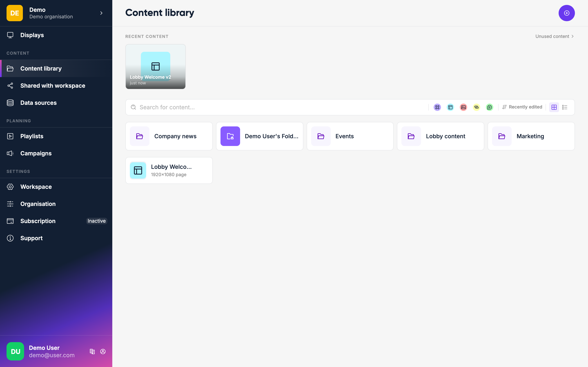Open the Recently edited sort dropdown
The width and height of the screenshot is (588, 367).
[525, 107]
